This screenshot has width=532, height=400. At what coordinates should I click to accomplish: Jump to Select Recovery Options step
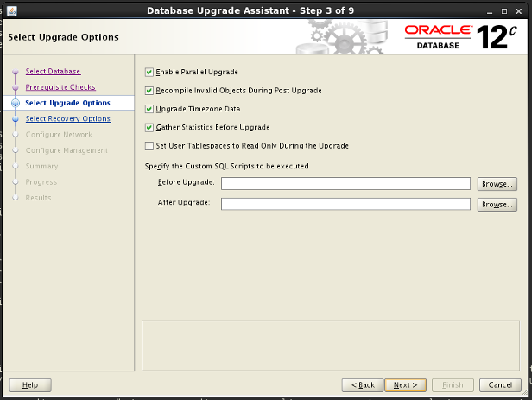pyautogui.click(x=68, y=118)
